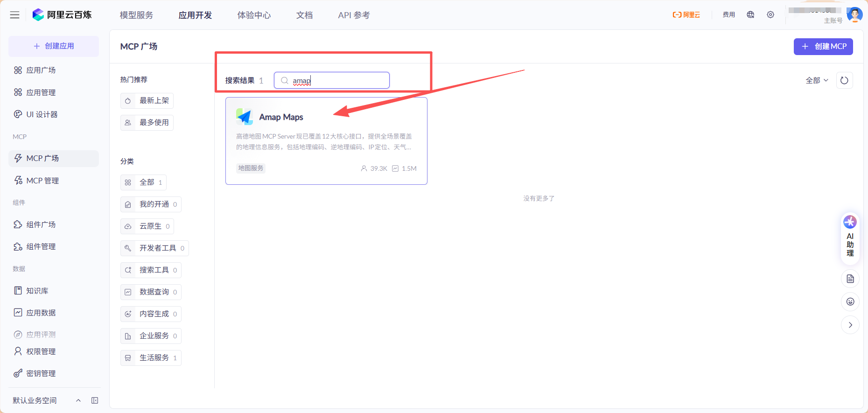868x413 pixels.
Task: Open the settings gear icon
Action: tap(770, 15)
